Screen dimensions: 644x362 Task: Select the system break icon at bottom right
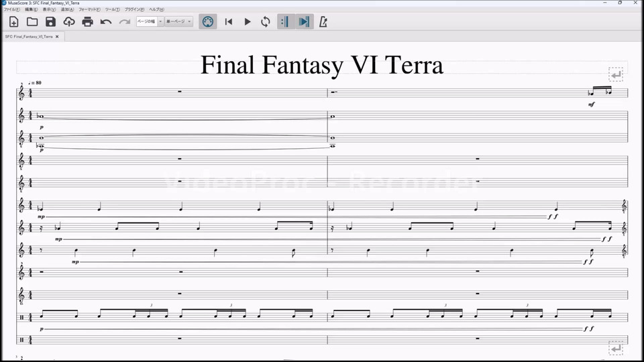[x=616, y=349]
